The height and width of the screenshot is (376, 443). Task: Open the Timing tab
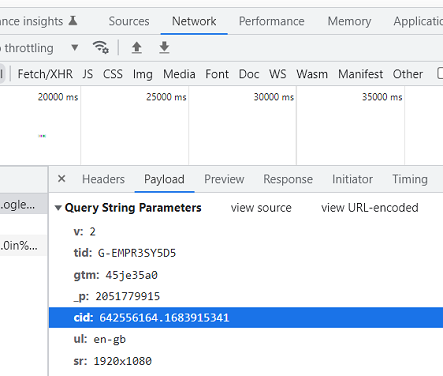pyautogui.click(x=410, y=179)
